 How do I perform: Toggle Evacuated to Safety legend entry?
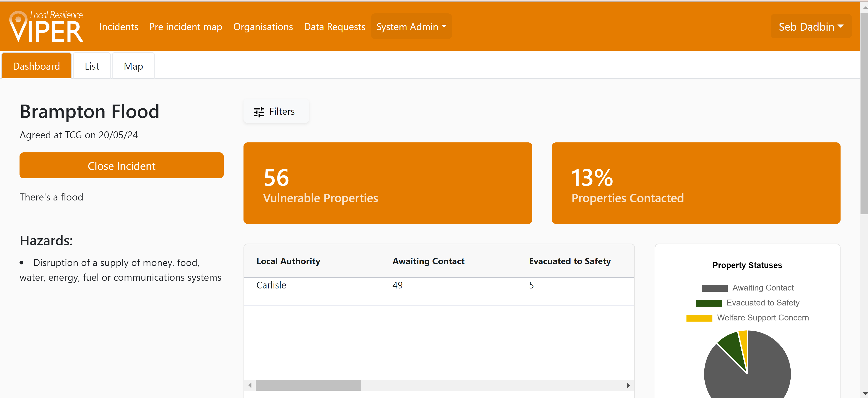(x=747, y=303)
